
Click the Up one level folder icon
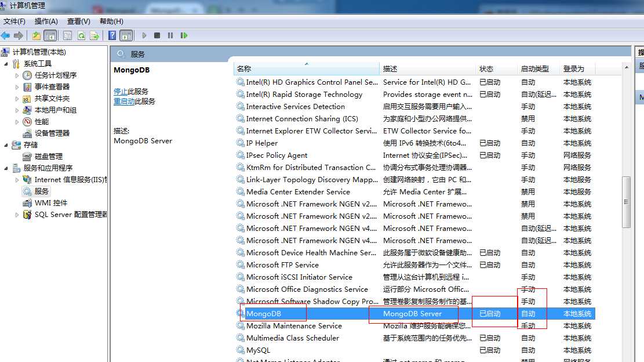pos(37,36)
